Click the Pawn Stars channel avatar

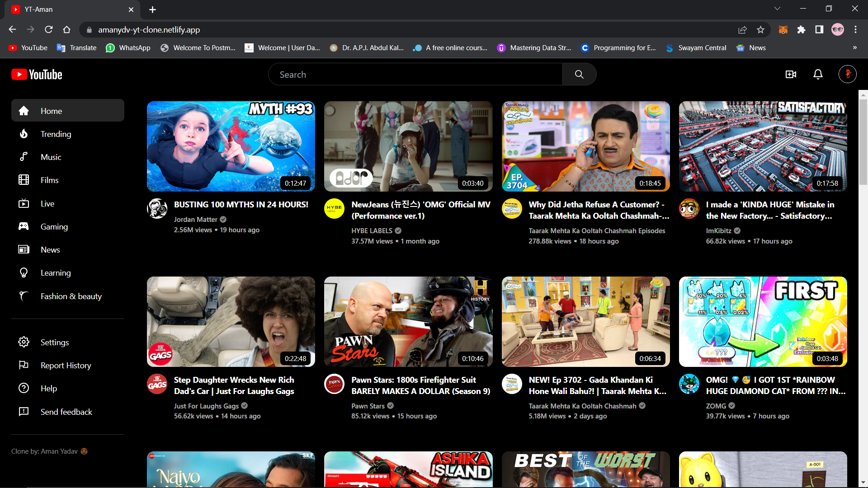point(335,384)
